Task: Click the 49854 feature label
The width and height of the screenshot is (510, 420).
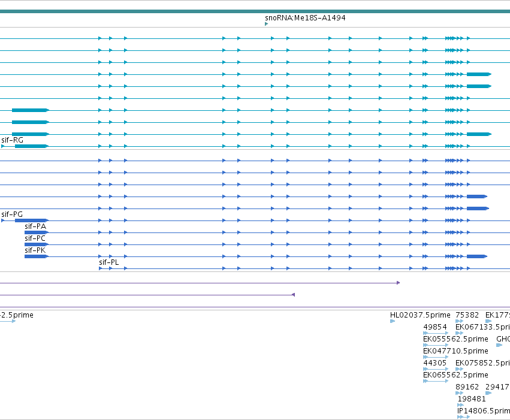Action: point(435,327)
